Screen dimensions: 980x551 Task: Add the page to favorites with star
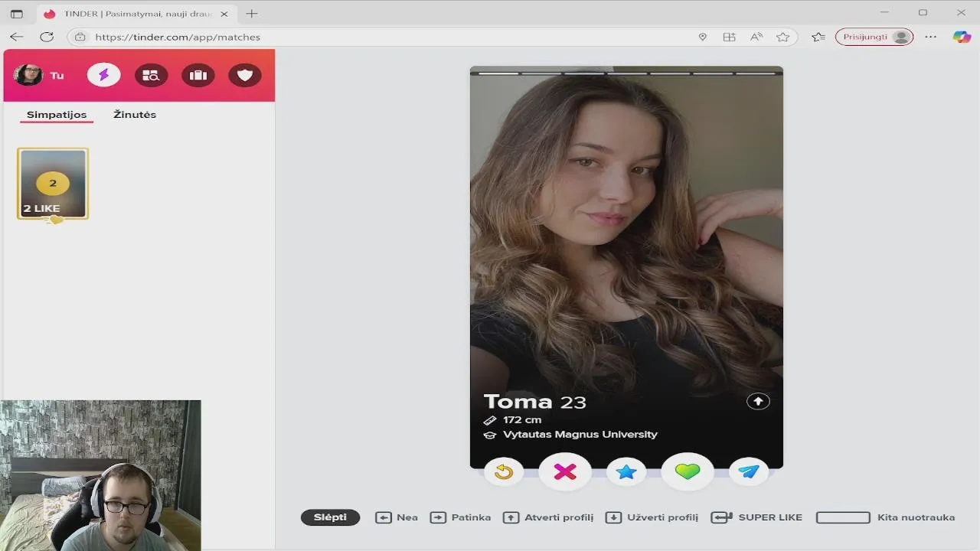coord(782,37)
